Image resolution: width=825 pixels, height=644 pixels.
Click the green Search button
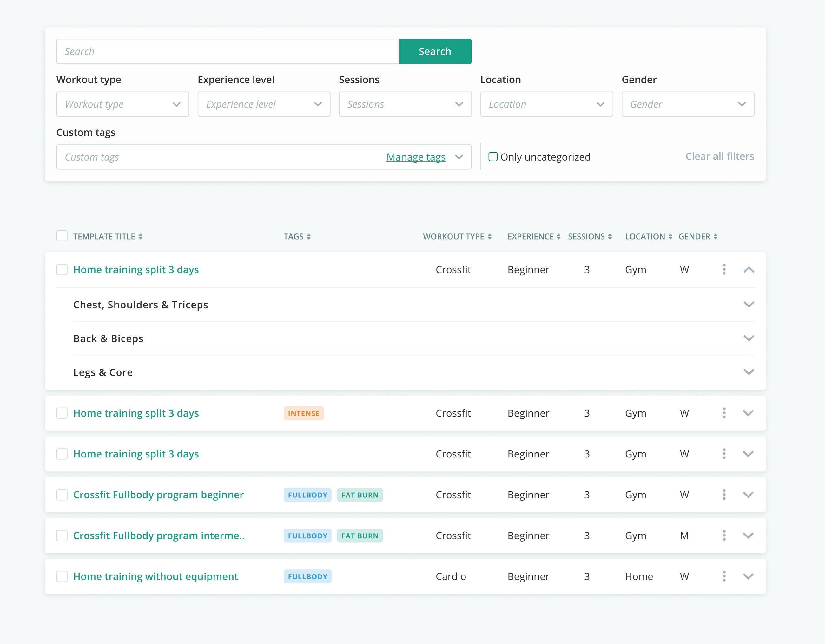pyautogui.click(x=435, y=51)
